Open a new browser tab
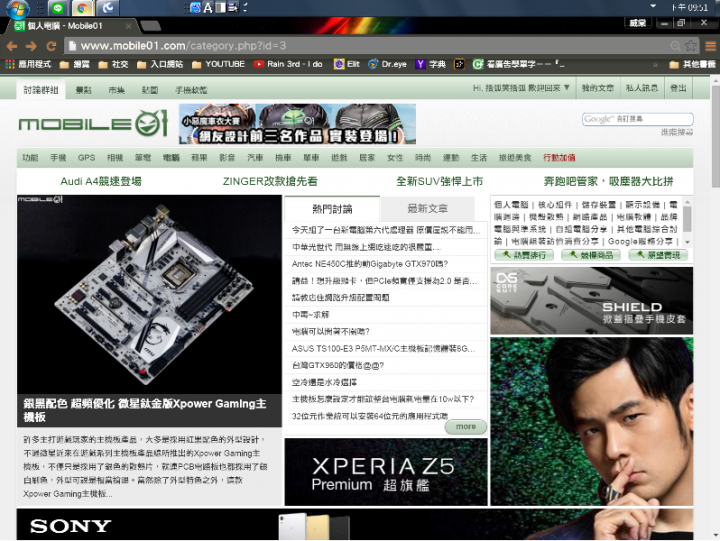Image resolution: width=720 pixels, height=541 pixels. pyautogui.click(x=150, y=26)
